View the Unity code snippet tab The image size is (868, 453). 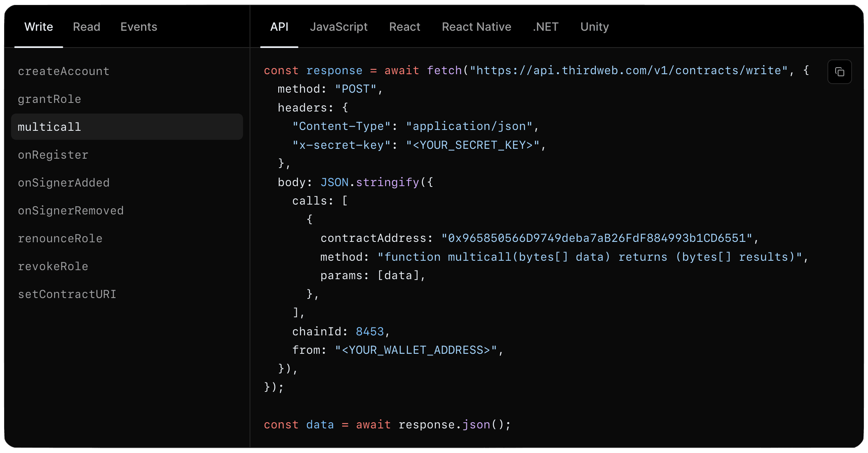[594, 27]
